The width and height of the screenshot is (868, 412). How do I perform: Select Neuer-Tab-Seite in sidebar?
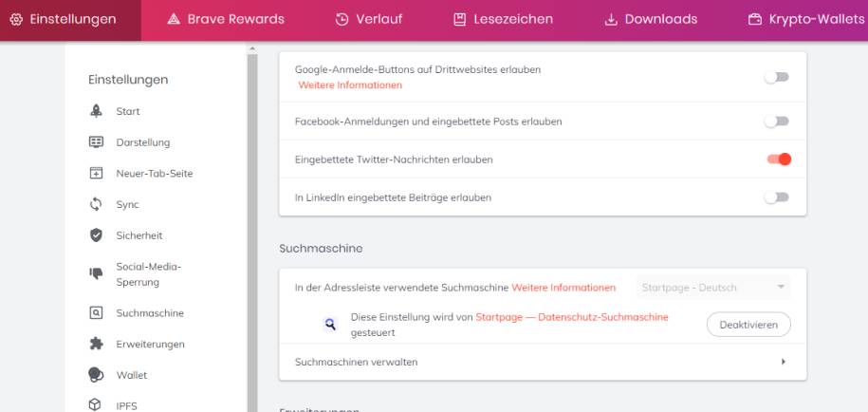[157, 174]
